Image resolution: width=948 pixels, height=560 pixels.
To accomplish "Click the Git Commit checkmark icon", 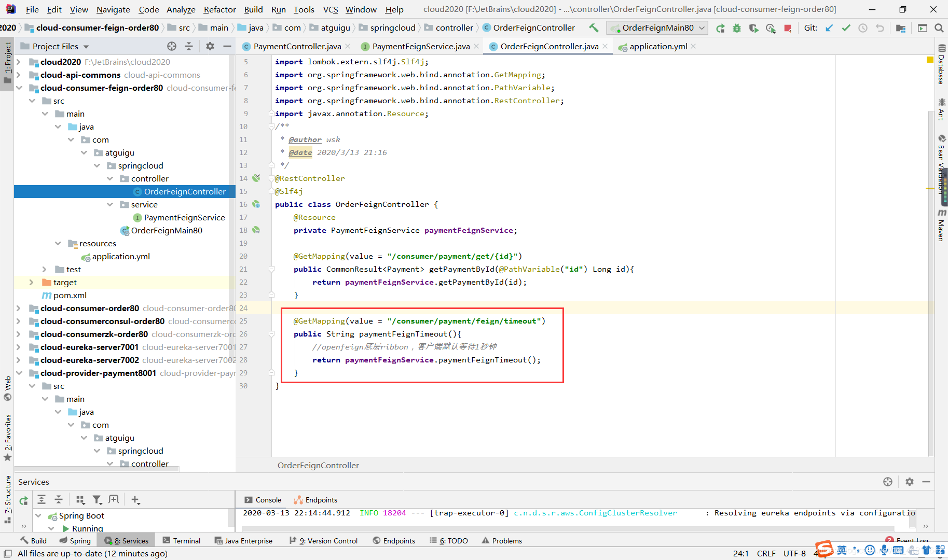I will coord(846,28).
